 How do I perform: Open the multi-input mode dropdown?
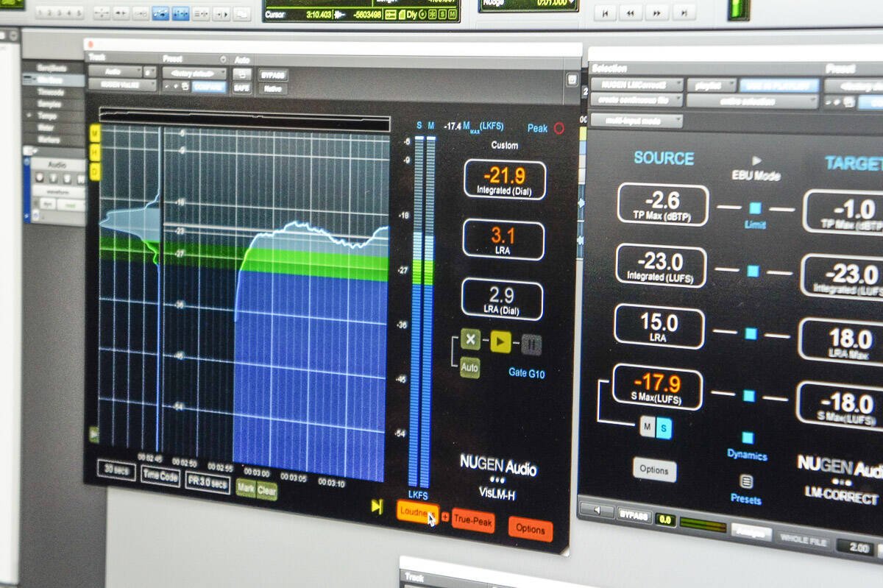coord(636,119)
